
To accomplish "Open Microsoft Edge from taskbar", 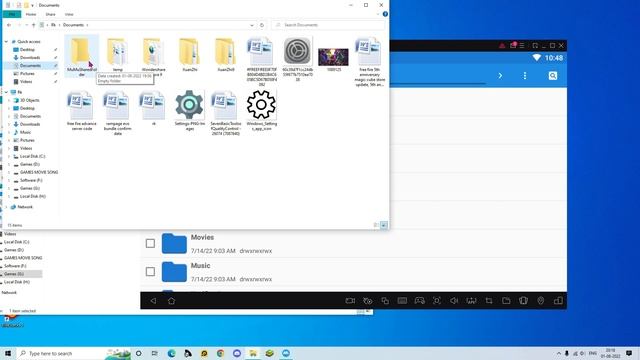I will point(171,353).
